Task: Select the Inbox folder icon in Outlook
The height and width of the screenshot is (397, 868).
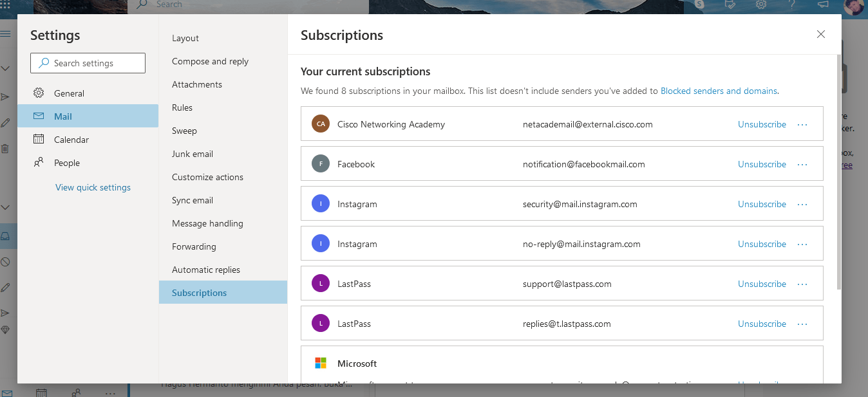Action: pos(5,236)
